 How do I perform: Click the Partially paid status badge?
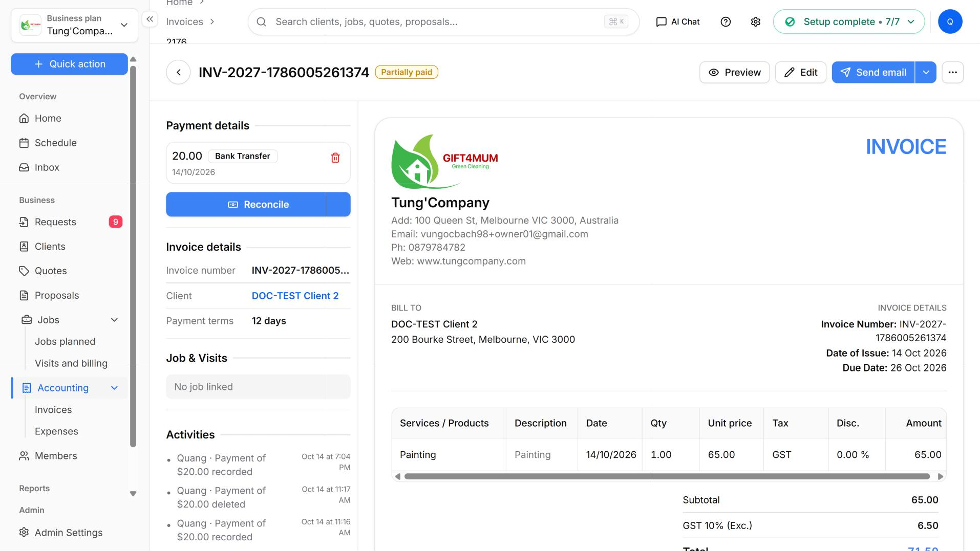pyautogui.click(x=407, y=72)
